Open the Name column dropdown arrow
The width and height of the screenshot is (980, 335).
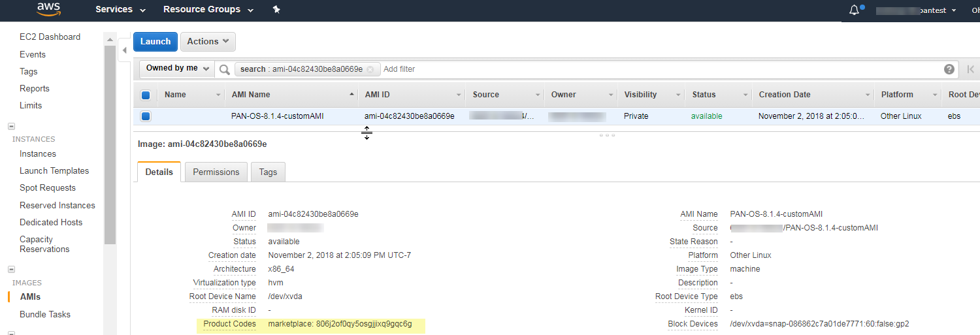point(218,95)
